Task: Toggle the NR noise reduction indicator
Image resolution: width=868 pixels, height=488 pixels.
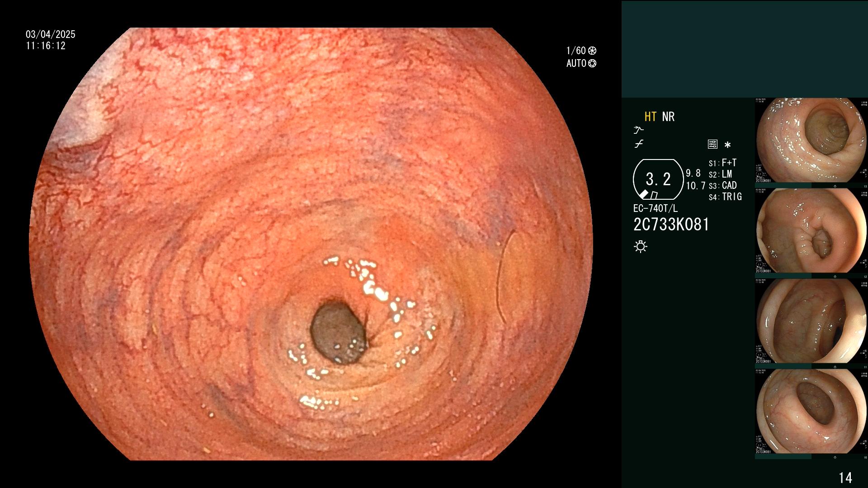Action: point(668,117)
